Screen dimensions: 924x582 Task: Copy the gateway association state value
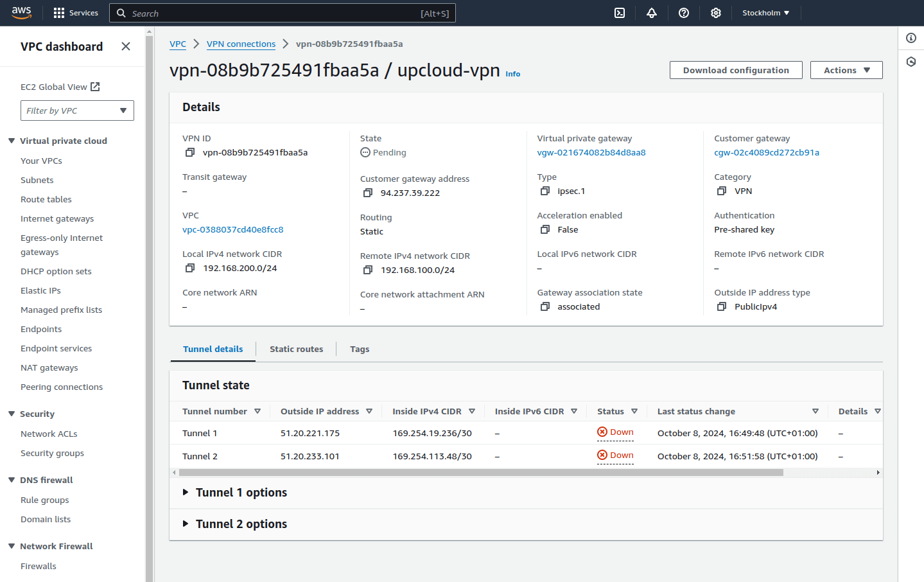pos(545,306)
